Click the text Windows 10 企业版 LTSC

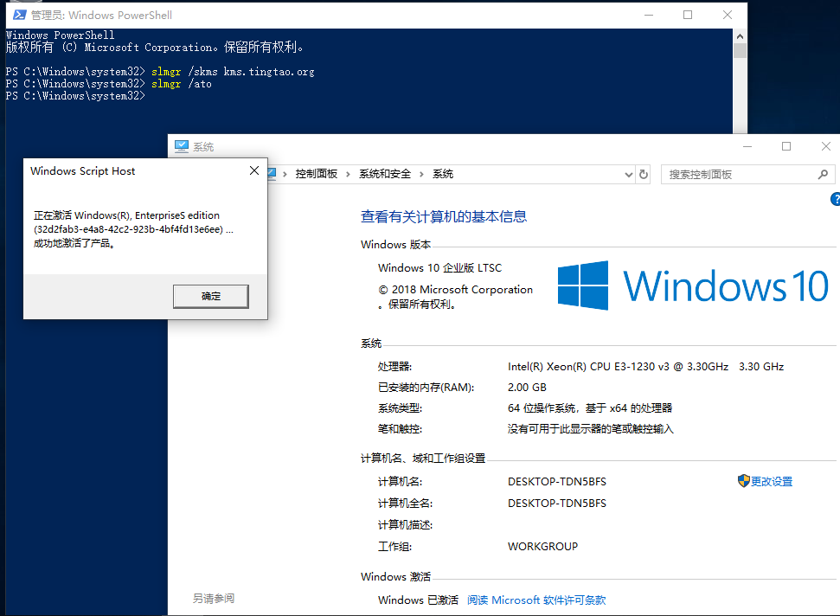[439, 268]
